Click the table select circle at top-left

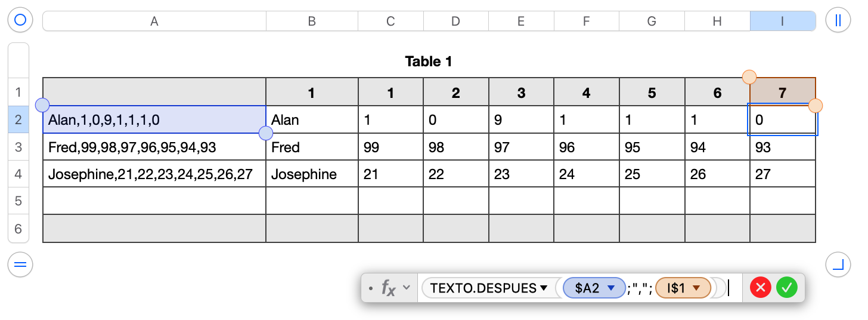(x=20, y=20)
